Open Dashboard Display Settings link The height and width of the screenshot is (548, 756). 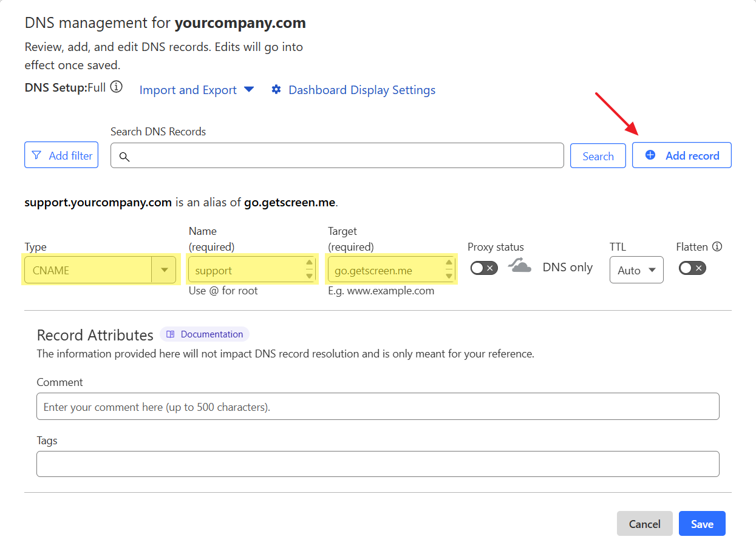[x=361, y=90]
